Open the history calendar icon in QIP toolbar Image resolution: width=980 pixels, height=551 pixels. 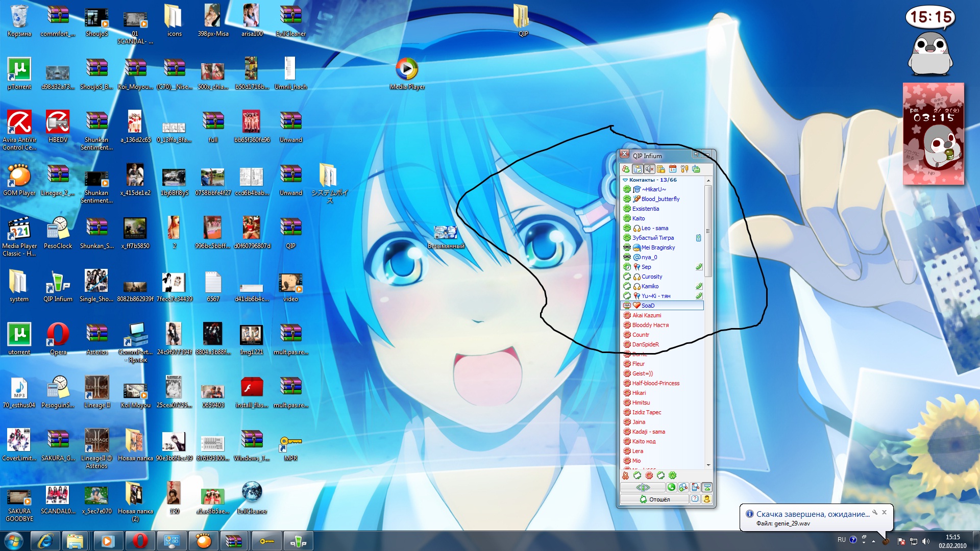click(x=673, y=169)
